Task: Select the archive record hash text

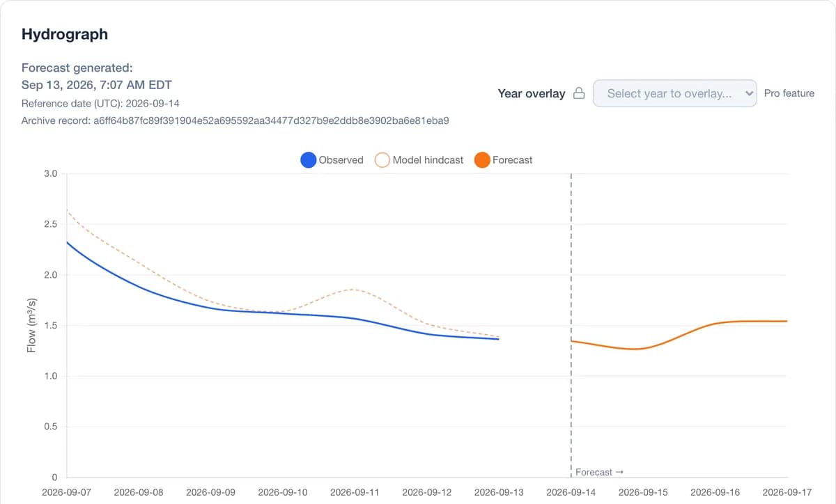Action: tap(271, 120)
